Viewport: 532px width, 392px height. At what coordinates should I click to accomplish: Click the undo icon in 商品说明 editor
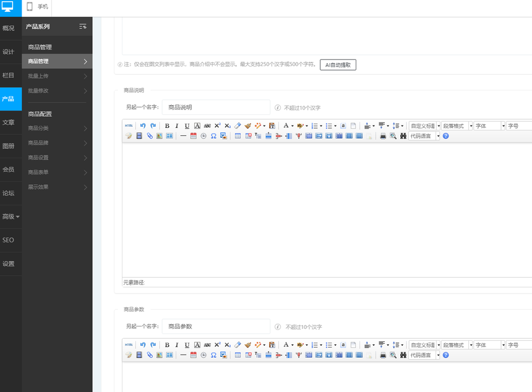(143, 126)
